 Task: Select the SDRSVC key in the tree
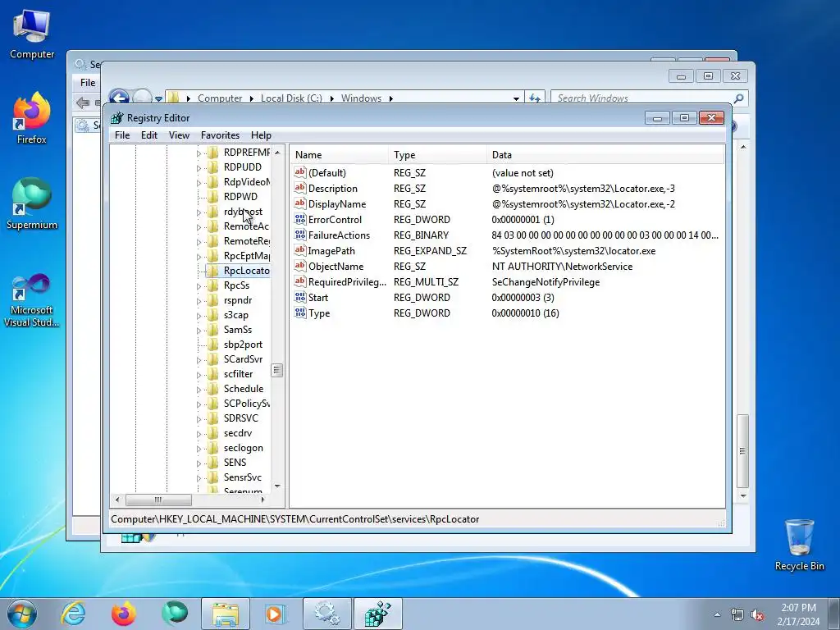click(240, 418)
